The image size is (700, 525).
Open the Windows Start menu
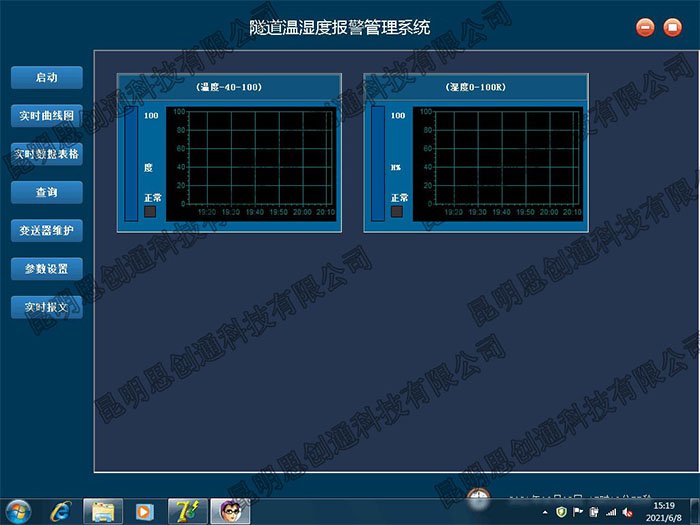[x=19, y=510]
